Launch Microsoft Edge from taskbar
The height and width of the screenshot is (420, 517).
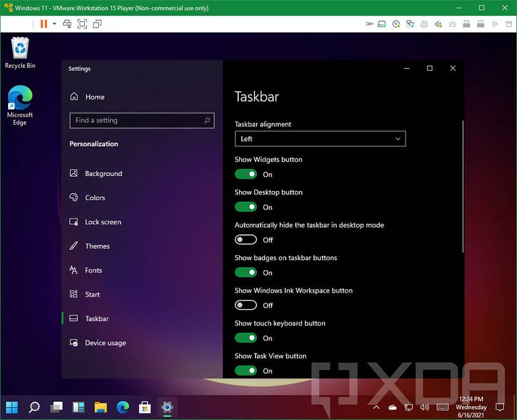tap(123, 407)
